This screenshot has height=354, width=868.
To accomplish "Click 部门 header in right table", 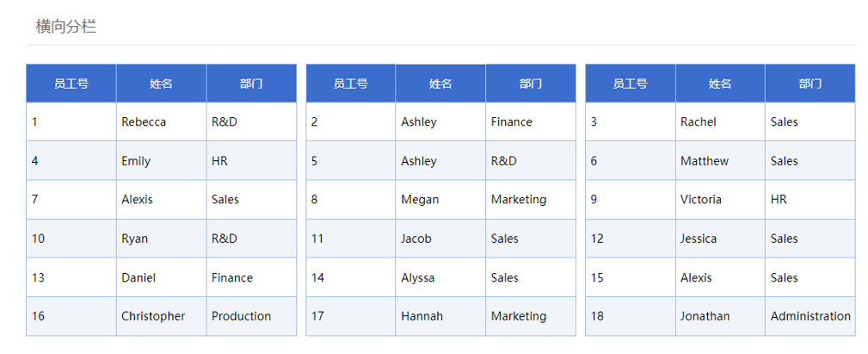I will coord(810,84).
